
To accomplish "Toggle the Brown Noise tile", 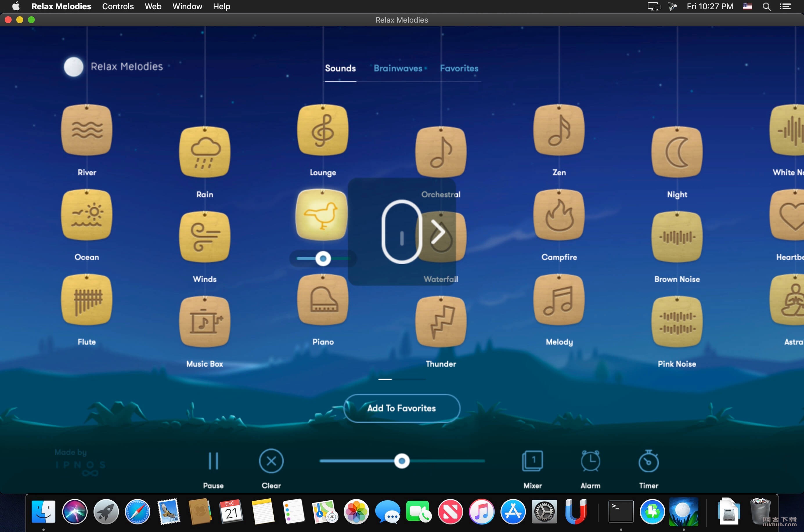I will click(x=677, y=237).
